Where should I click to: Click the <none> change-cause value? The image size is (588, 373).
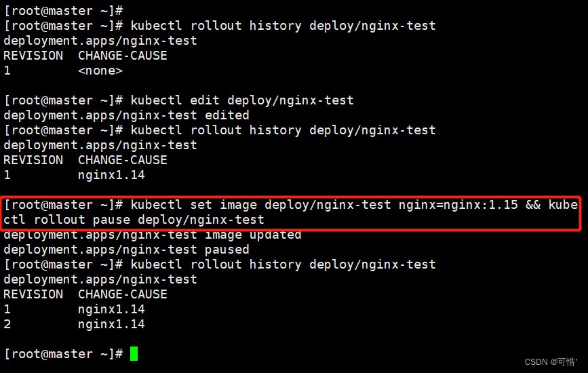coord(100,71)
